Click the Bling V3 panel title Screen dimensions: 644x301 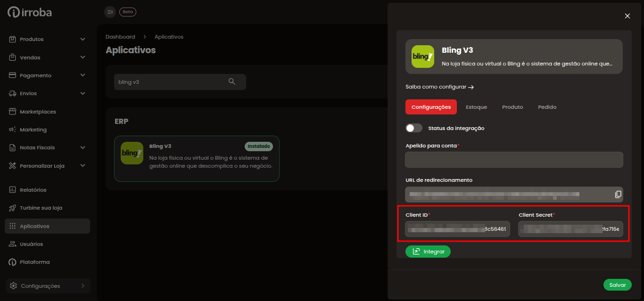point(457,50)
